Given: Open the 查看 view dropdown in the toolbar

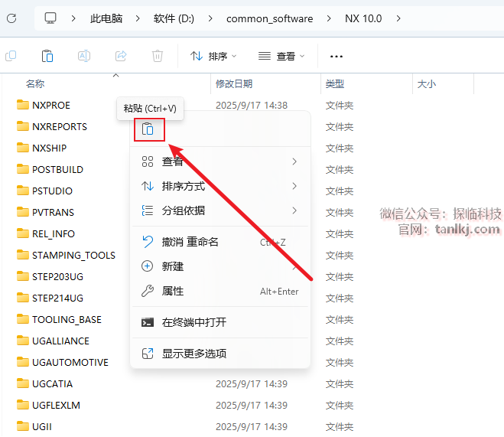Looking at the screenshot, I should pyautogui.click(x=281, y=56).
